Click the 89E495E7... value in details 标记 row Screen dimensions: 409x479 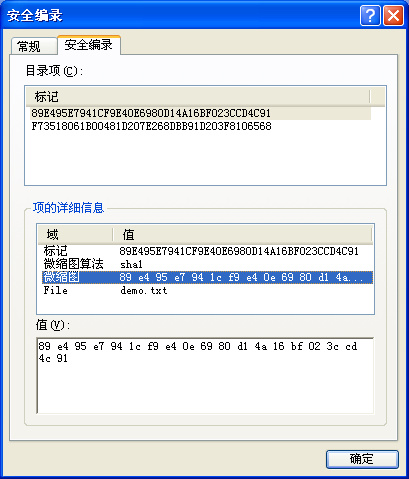pos(239,251)
